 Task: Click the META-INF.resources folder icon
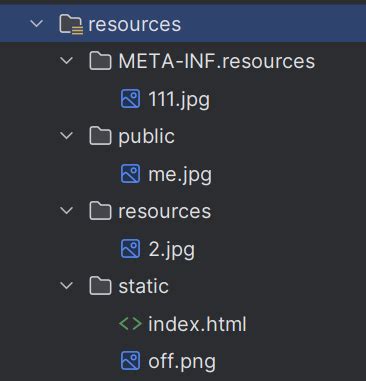tap(100, 61)
